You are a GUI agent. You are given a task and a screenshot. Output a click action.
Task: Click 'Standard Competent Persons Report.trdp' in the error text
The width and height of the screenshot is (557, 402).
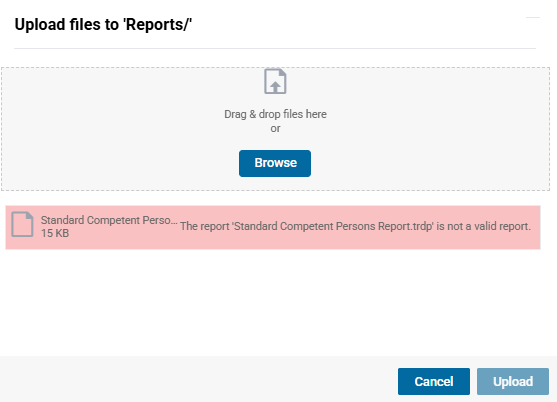pyautogui.click(x=334, y=226)
